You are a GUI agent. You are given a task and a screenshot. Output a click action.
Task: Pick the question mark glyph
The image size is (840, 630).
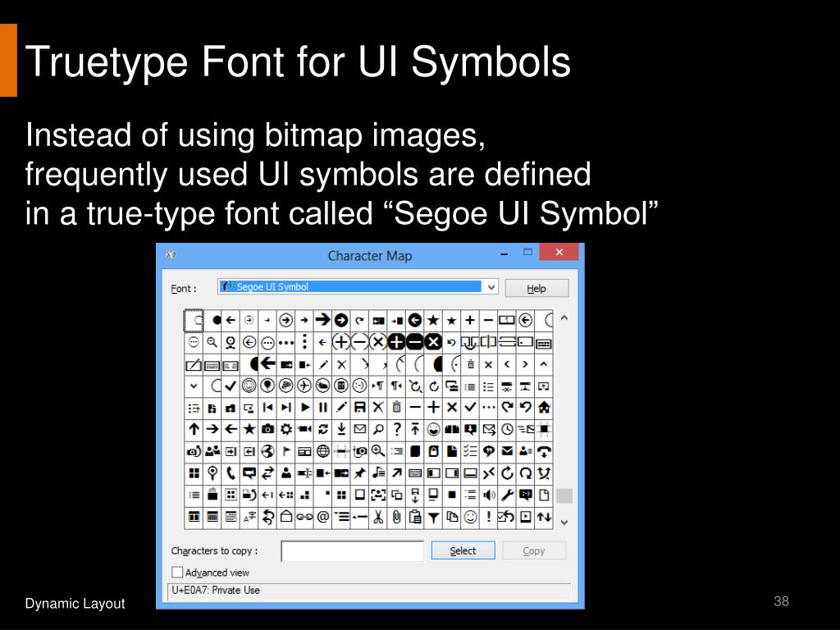click(396, 428)
